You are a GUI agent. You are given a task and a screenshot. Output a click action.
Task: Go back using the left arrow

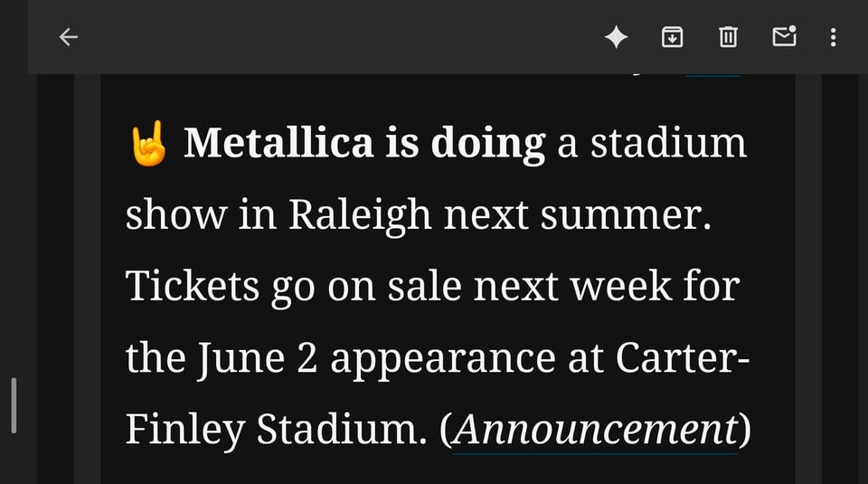[68, 37]
